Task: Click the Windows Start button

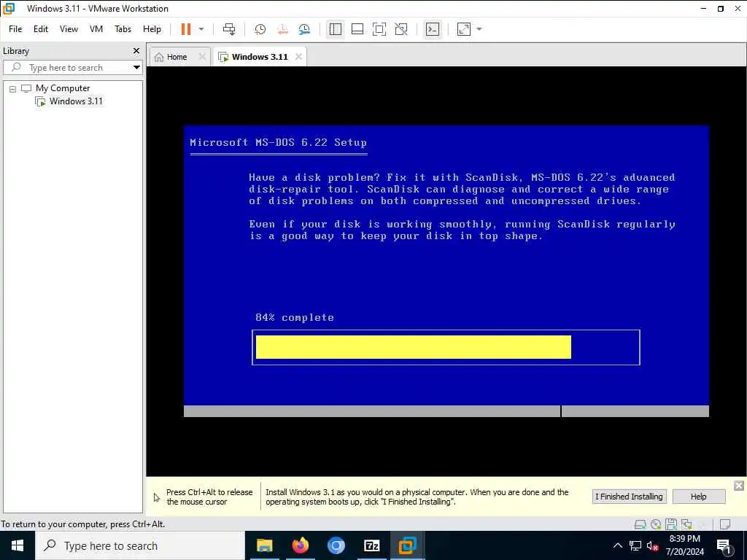Action: click(18, 545)
